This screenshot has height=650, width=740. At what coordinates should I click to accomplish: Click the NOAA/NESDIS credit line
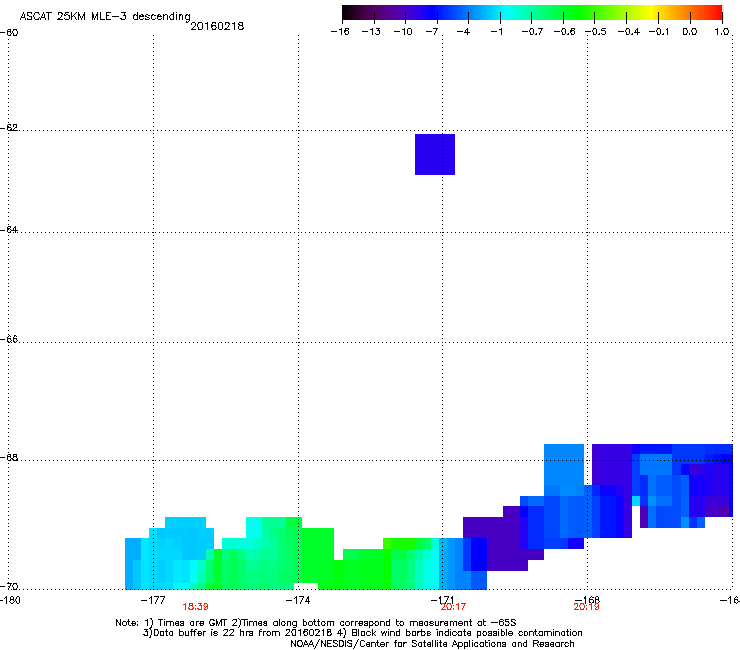(x=432, y=644)
